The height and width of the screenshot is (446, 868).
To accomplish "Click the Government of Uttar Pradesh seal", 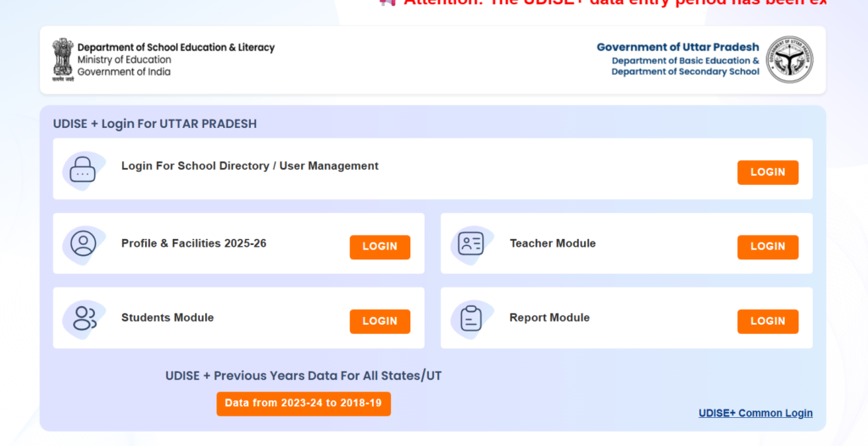I will click(789, 60).
